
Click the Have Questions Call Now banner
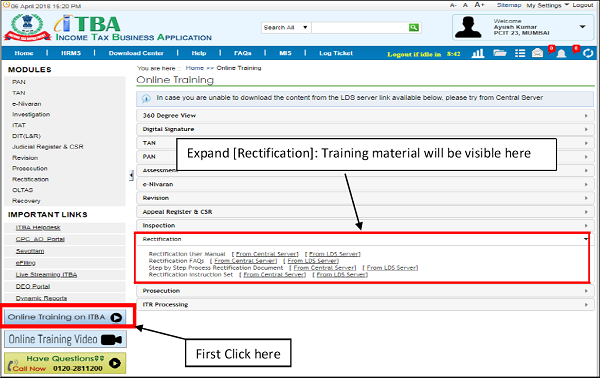pyautogui.click(x=65, y=363)
